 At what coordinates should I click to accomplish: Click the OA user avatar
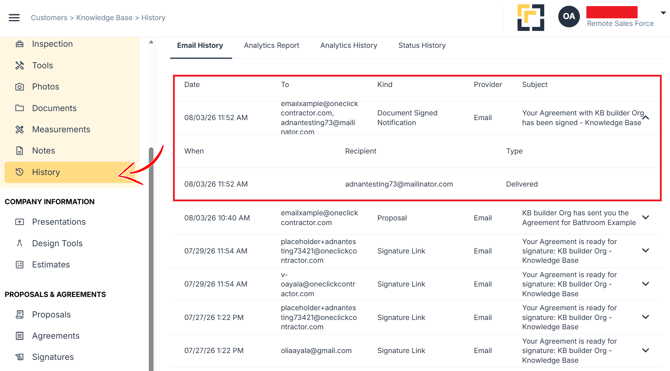[x=569, y=16]
